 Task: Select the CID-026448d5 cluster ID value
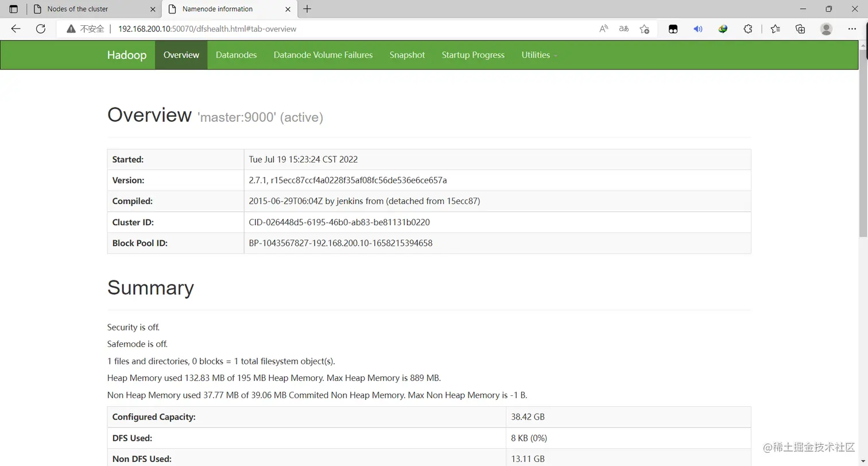click(x=339, y=222)
